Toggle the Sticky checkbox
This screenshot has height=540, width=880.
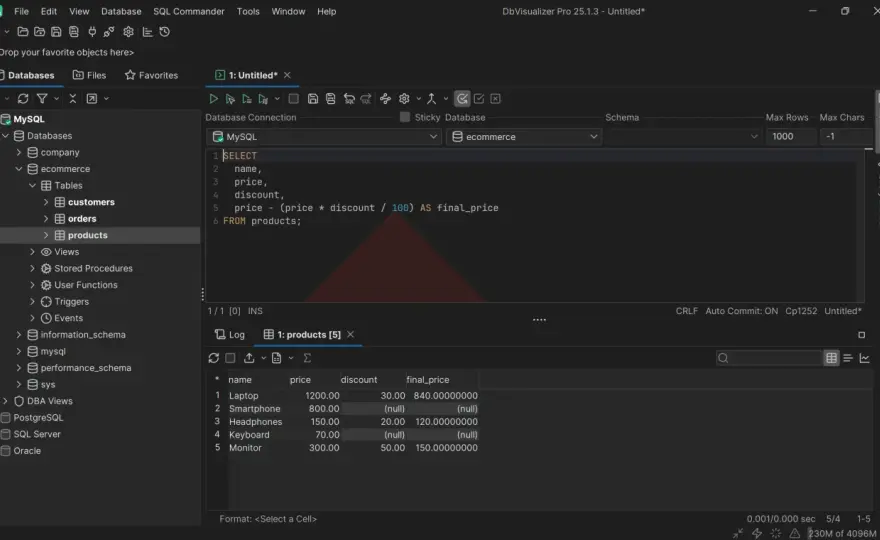405,117
